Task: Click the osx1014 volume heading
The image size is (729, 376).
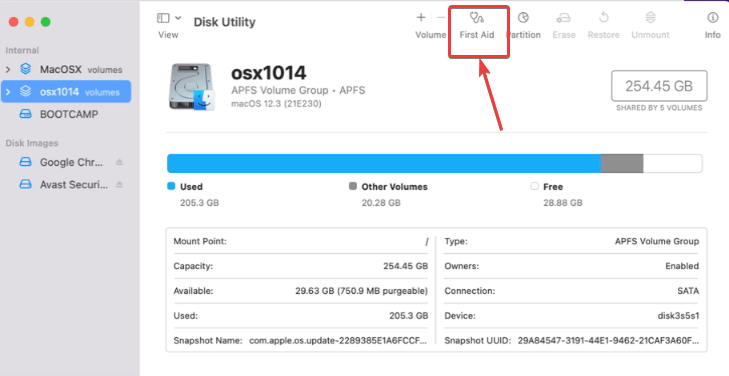Action: pos(269,73)
